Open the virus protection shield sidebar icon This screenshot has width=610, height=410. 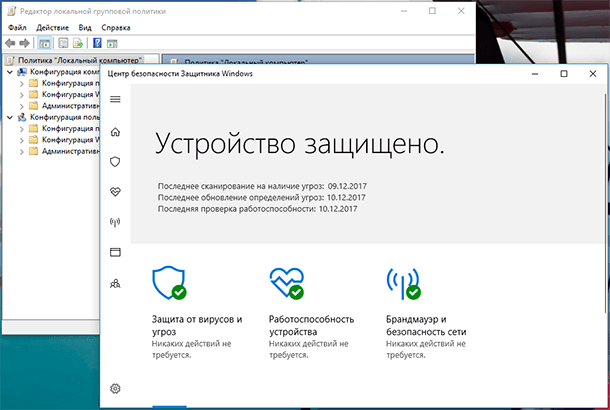coord(115,161)
